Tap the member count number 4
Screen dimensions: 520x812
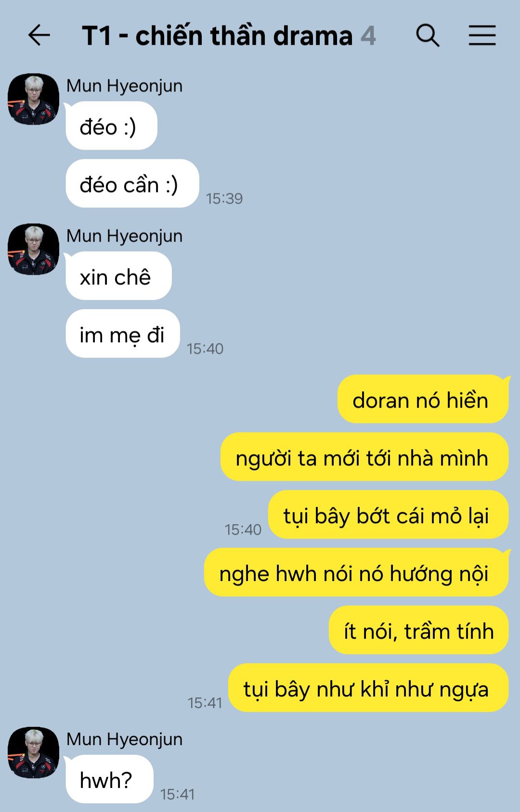click(368, 36)
